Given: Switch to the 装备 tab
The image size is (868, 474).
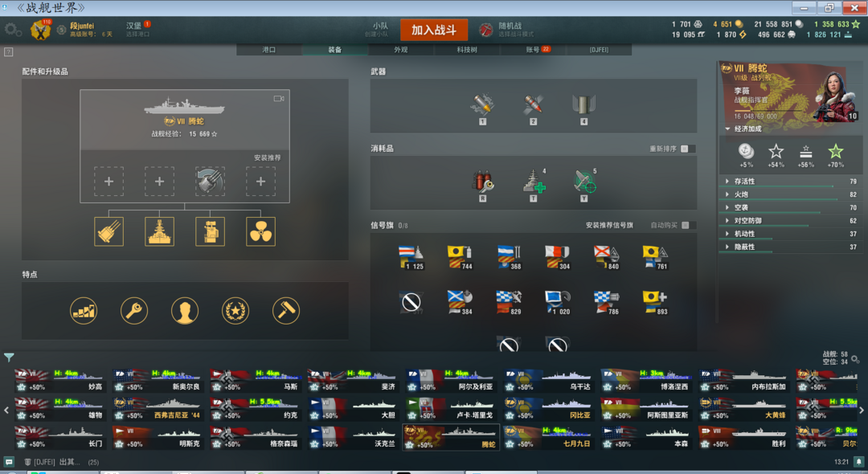Looking at the screenshot, I should coord(335,50).
